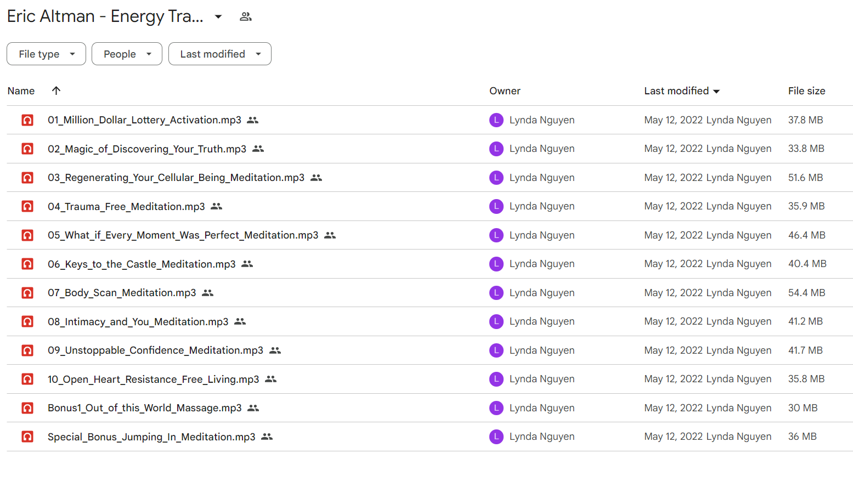Select file name 08_Intimacy_and_You_Meditation.mp3
853x504 pixels.
click(138, 321)
